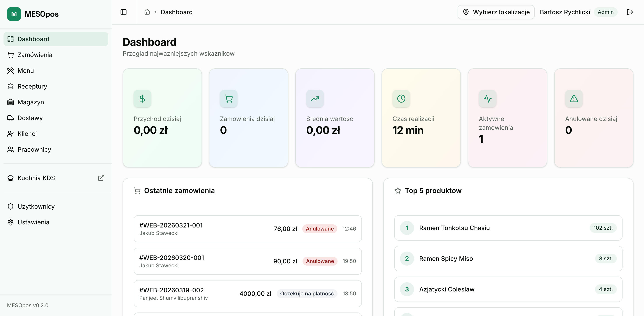Open Receptury in the sidebar
The image size is (644, 316).
(x=32, y=86)
